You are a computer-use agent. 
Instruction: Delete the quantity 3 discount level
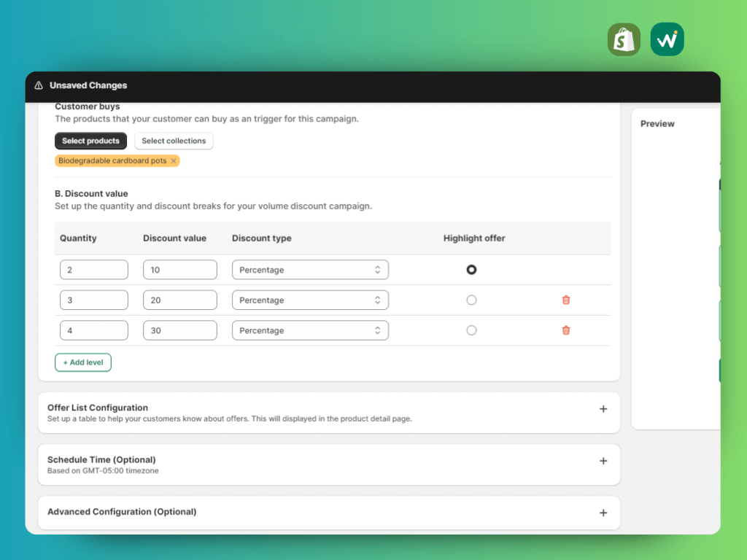[566, 300]
